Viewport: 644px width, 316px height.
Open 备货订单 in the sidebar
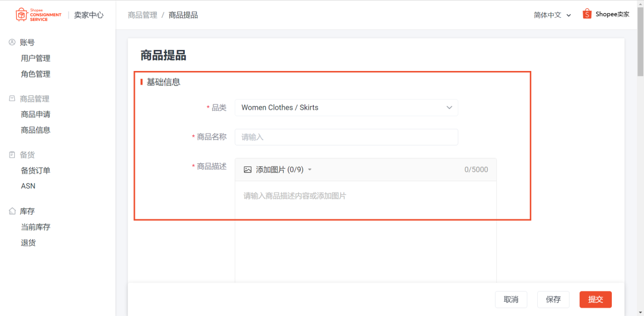coord(35,171)
